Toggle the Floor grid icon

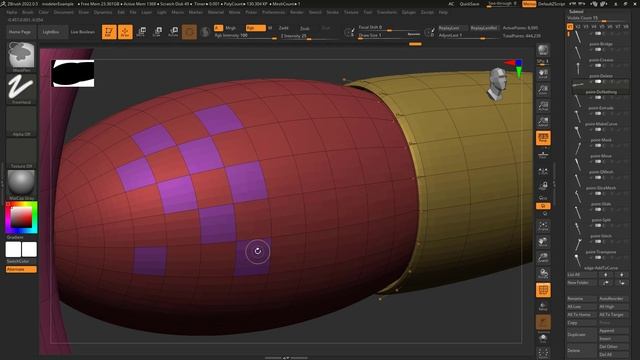[x=543, y=155]
